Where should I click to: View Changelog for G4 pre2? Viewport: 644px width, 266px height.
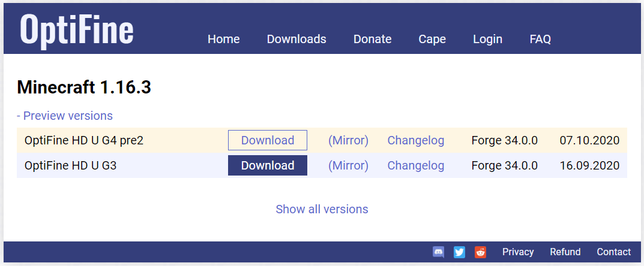point(416,140)
